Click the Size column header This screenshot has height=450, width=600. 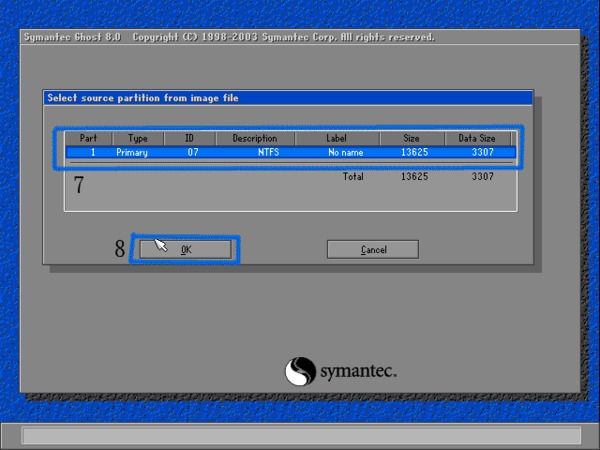[x=412, y=138]
